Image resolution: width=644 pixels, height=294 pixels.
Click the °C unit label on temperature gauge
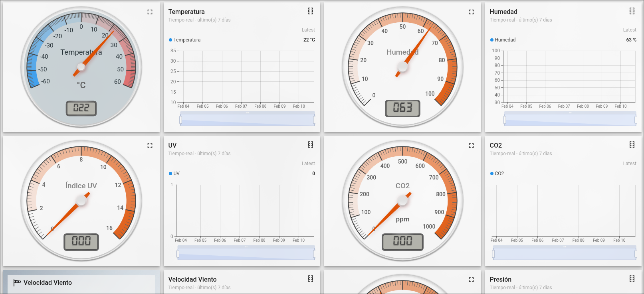(x=81, y=85)
